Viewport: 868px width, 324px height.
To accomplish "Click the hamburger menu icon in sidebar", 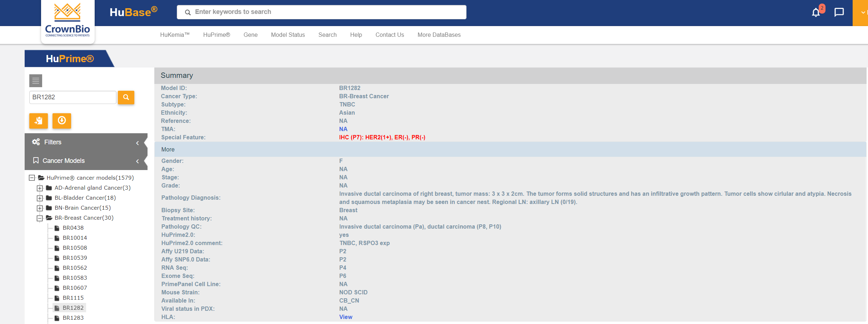I will coord(36,81).
